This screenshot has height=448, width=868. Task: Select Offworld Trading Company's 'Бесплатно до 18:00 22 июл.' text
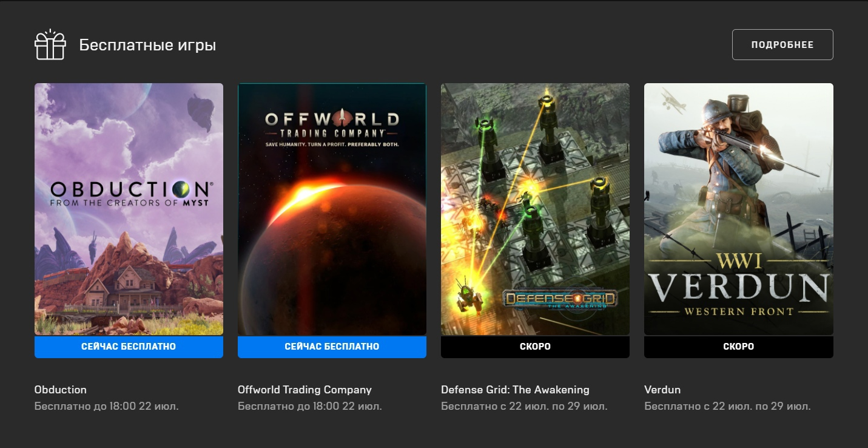(x=310, y=406)
